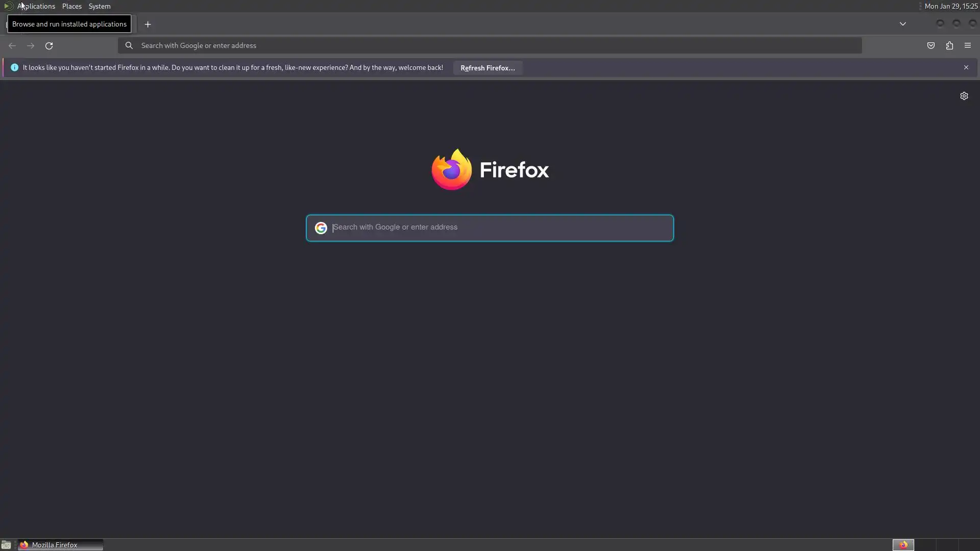Open a new tab with plus button
Screen dimensions: 980x551
tap(148, 24)
